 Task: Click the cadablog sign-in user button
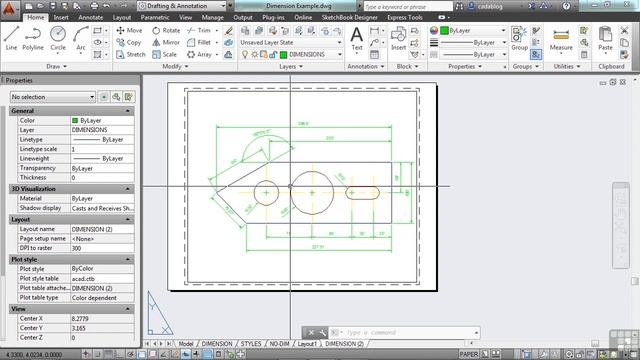pos(486,6)
